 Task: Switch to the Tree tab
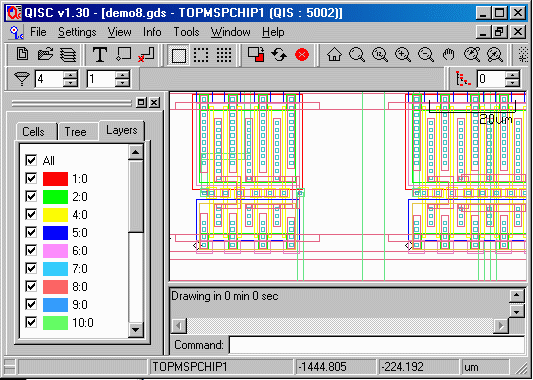pos(75,132)
